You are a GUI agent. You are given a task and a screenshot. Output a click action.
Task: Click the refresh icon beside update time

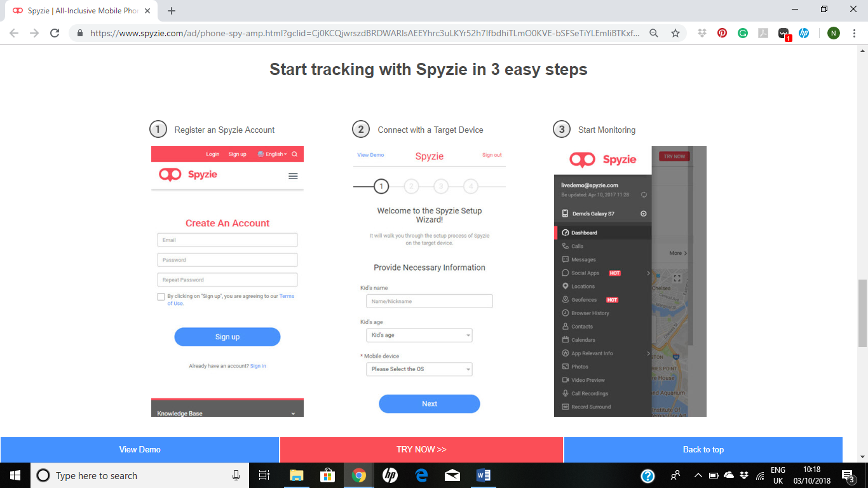click(x=644, y=194)
